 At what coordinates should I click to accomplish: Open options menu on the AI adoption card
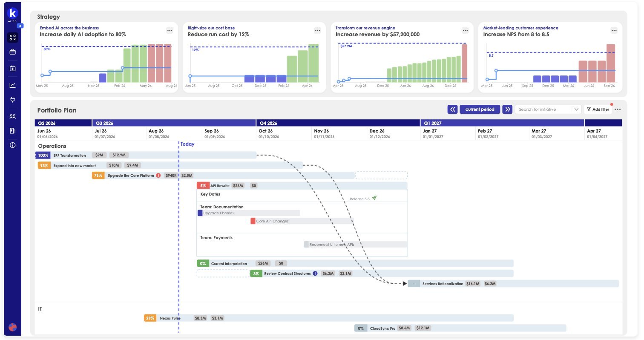pos(170,30)
